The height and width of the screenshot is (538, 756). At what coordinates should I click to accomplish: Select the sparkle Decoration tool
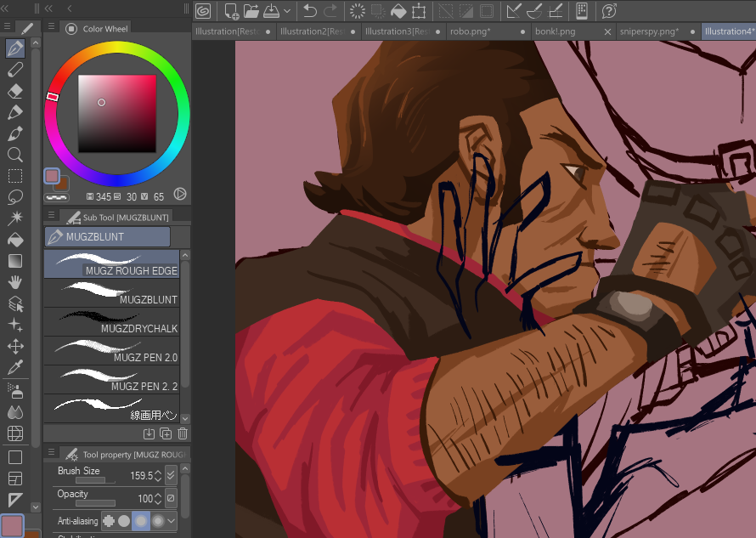click(x=15, y=325)
